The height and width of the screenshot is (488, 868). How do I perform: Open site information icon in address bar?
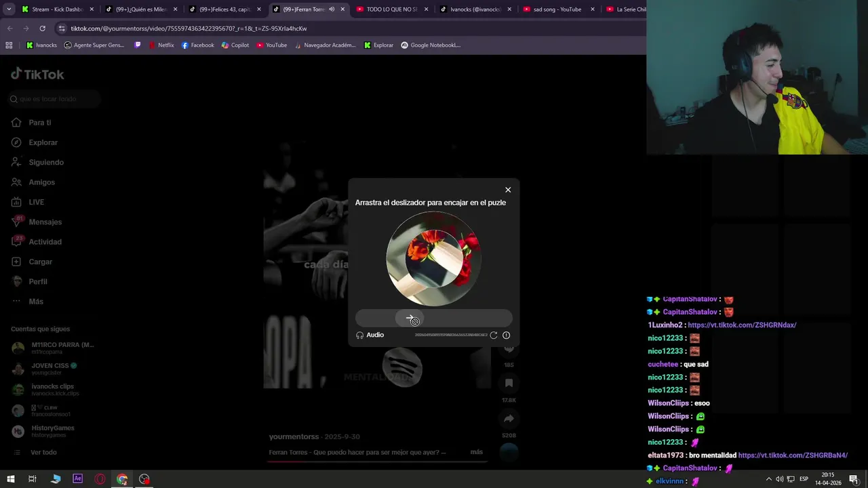62,28
